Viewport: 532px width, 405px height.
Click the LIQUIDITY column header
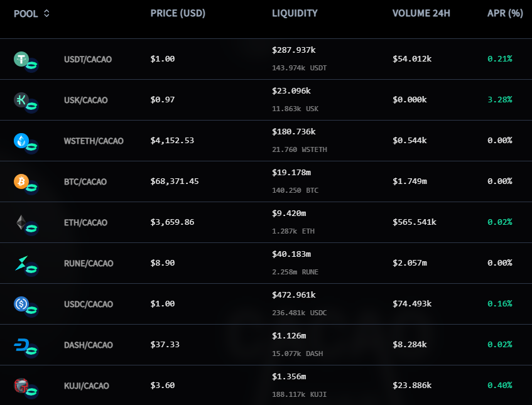click(295, 13)
